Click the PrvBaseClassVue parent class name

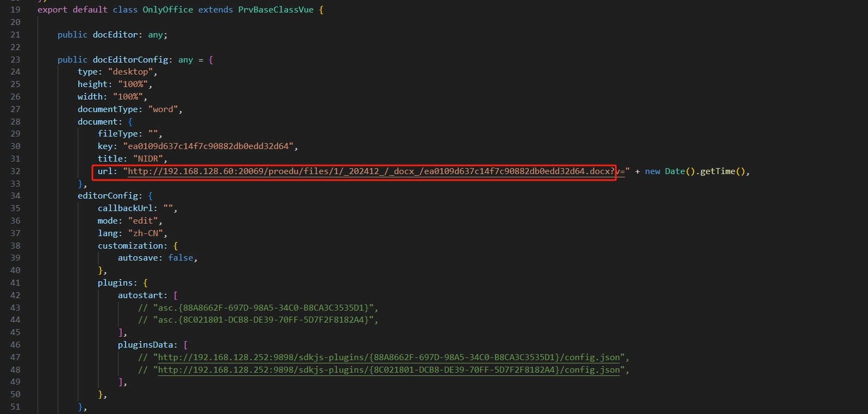pyautogui.click(x=276, y=10)
